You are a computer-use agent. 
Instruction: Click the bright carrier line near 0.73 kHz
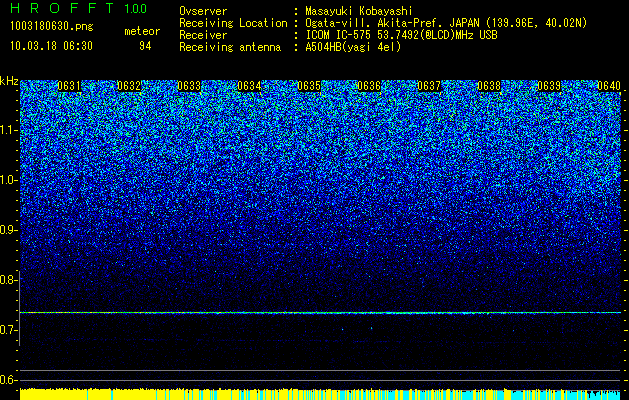point(320,312)
